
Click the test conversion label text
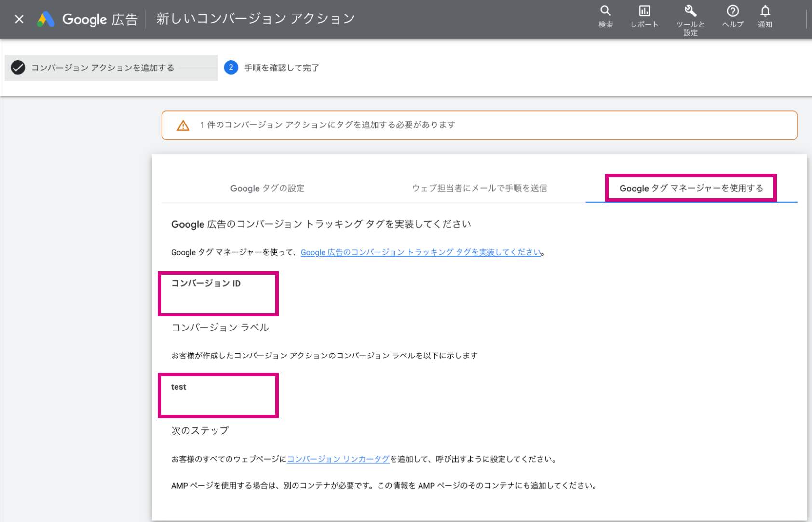[178, 387]
